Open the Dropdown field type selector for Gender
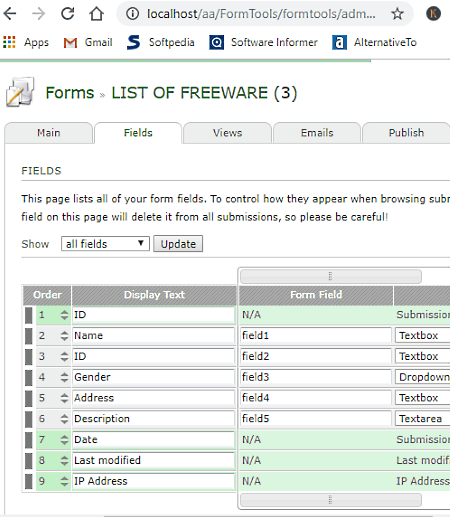 point(422,377)
